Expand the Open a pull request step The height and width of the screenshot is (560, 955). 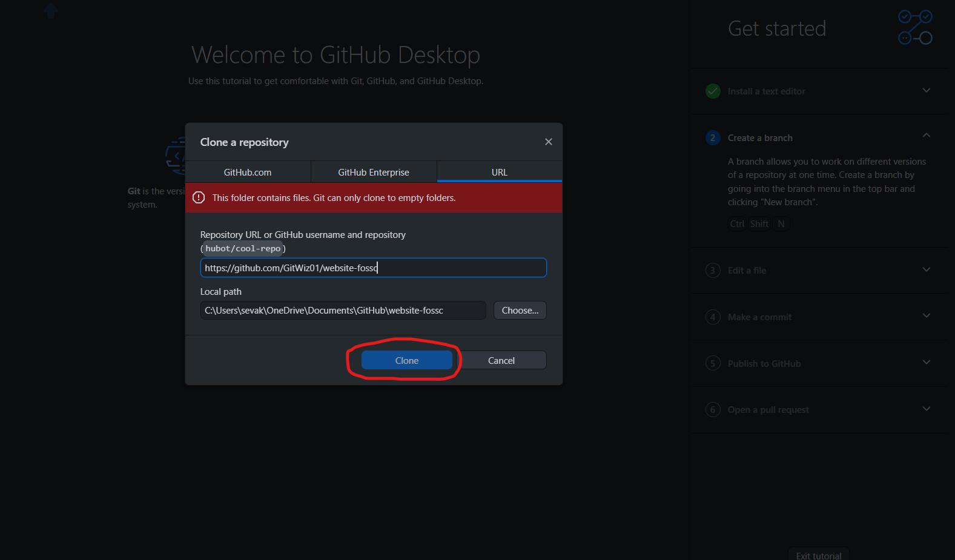927,409
